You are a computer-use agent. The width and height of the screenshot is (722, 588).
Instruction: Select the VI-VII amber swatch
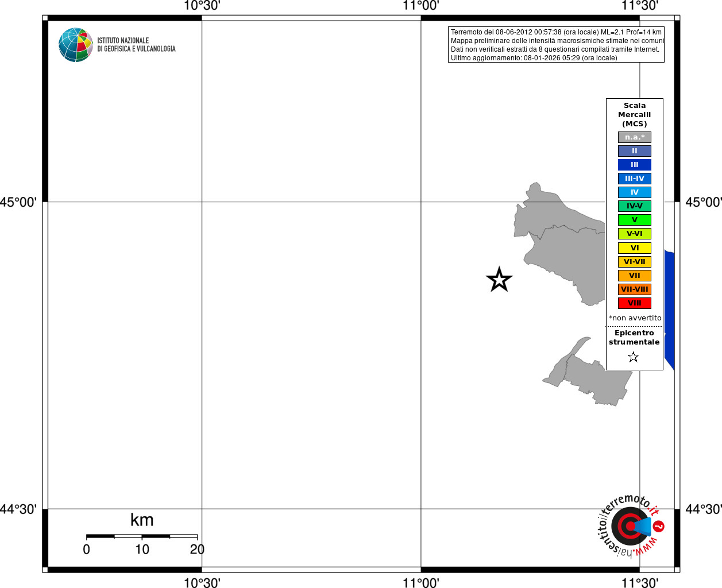click(x=635, y=262)
